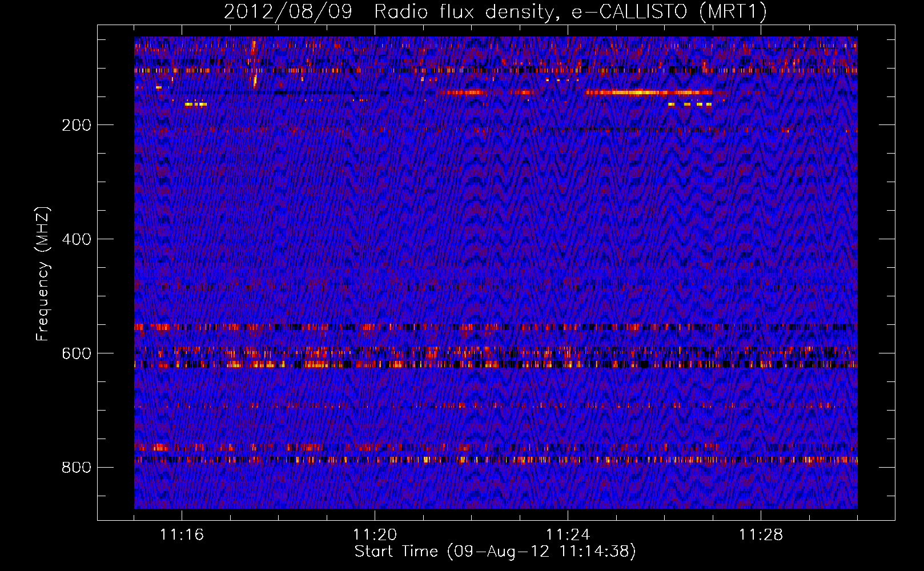Click the plot title '2012/08/09 Radio flux density, e-CALLISTO (MRT1)'
This screenshot has width=924, height=571.
coord(495,11)
